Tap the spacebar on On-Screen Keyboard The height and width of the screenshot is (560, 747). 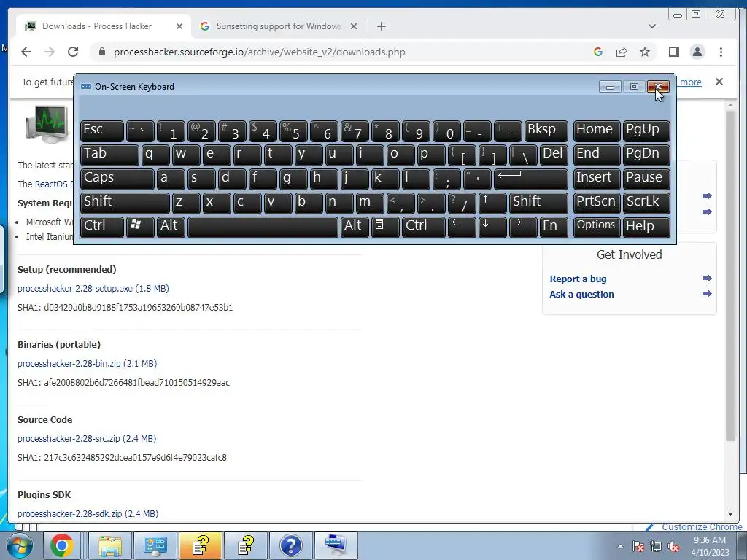point(263,226)
